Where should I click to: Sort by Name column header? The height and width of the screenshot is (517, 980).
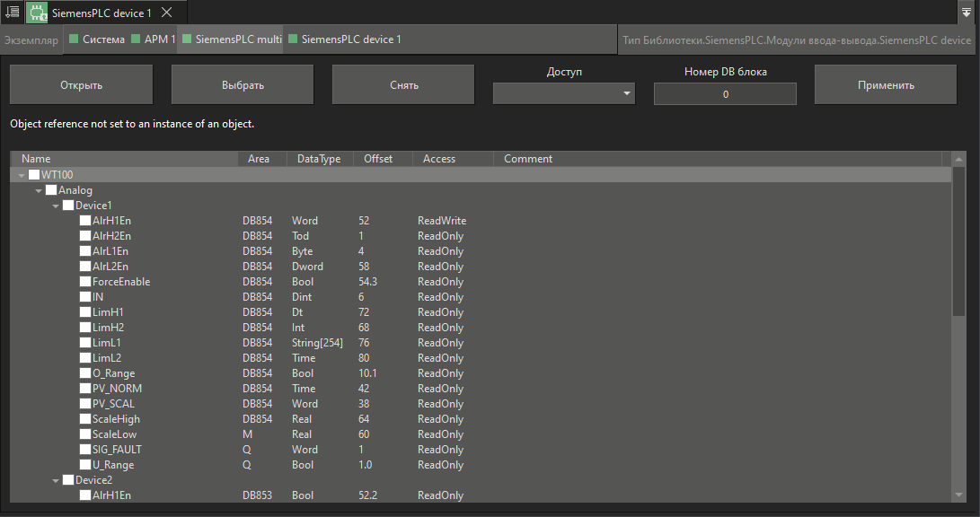(125, 159)
